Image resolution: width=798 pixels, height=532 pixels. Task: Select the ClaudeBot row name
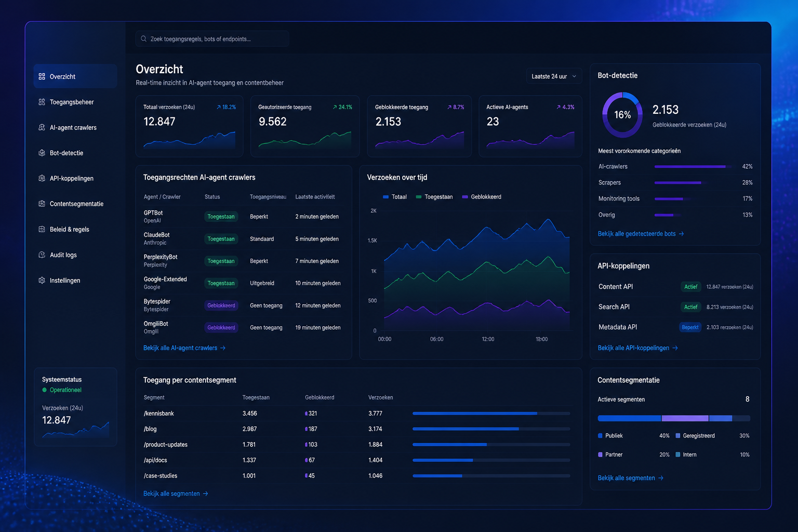(156, 235)
